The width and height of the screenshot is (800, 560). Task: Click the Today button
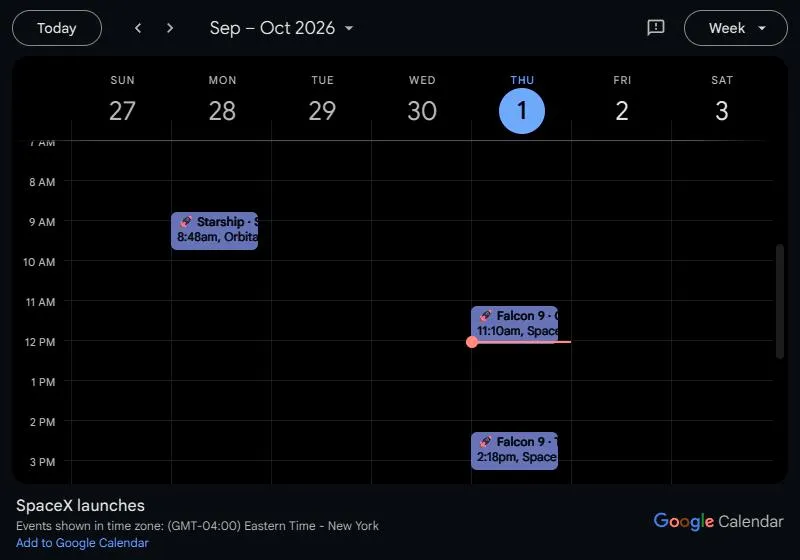tap(57, 28)
